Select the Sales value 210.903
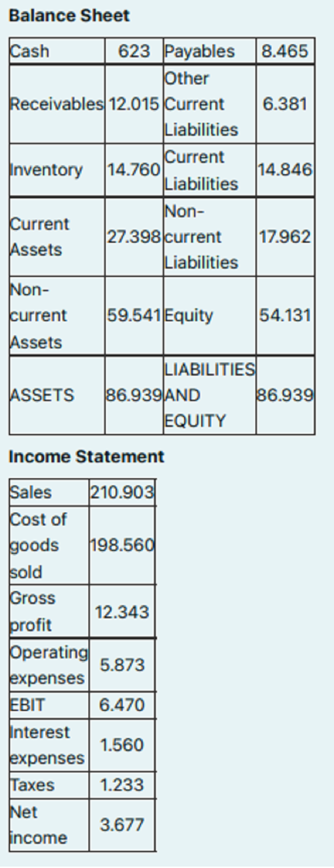334x868 pixels. pyautogui.click(x=122, y=492)
